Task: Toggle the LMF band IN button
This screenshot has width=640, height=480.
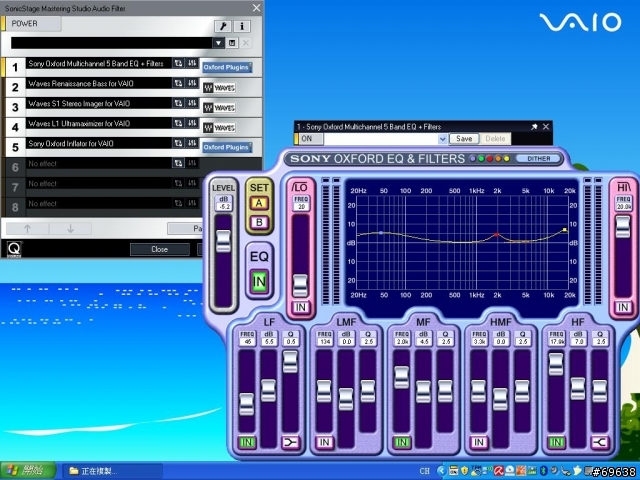Action: (x=324, y=442)
